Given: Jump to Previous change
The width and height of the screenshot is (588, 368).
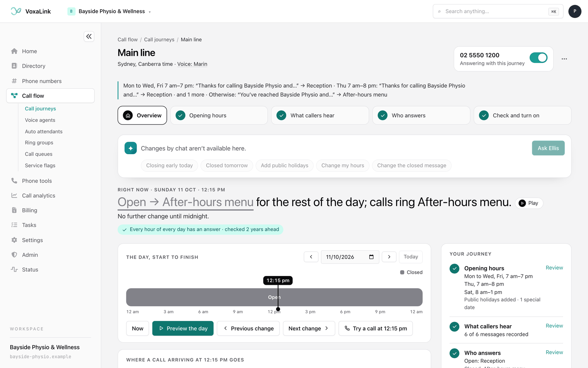Looking at the screenshot, I should pos(248,329).
